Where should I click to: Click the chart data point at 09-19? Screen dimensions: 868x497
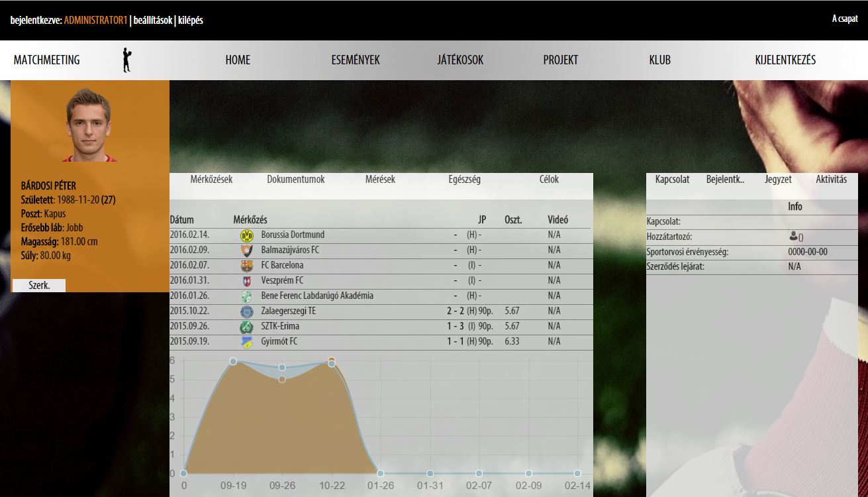click(x=233, y=361)
